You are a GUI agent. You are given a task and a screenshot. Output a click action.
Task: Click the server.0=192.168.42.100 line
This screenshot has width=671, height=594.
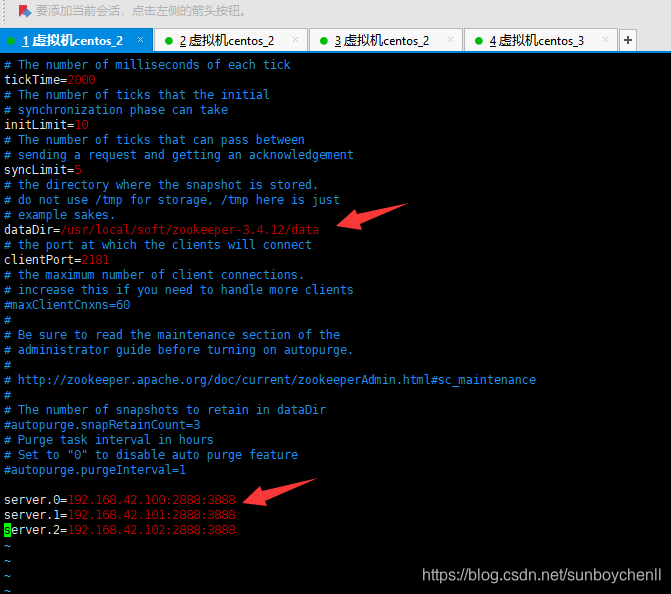(x=120, y=500)
